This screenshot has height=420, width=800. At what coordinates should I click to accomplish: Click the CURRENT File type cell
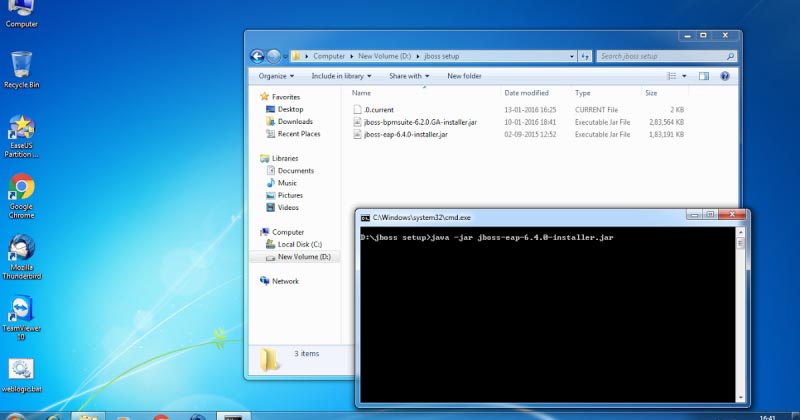596,110
